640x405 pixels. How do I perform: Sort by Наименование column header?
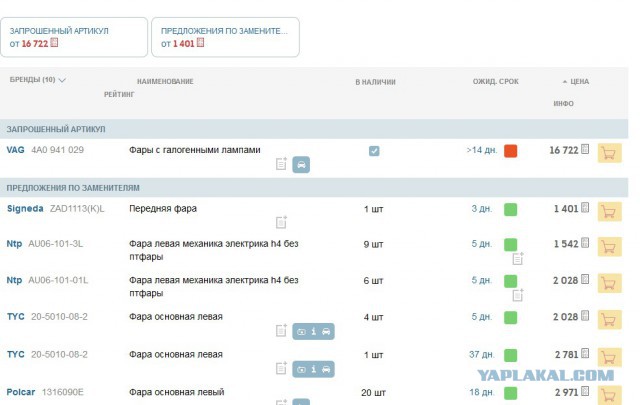click(x=165, y=82)
